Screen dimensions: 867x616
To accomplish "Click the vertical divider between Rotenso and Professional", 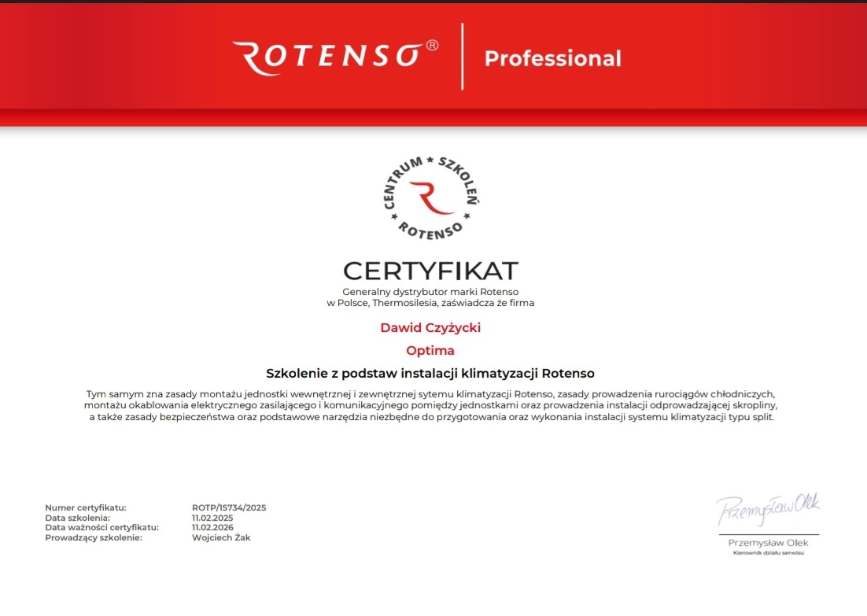I will pyautogui.click(x=461, y=57).
